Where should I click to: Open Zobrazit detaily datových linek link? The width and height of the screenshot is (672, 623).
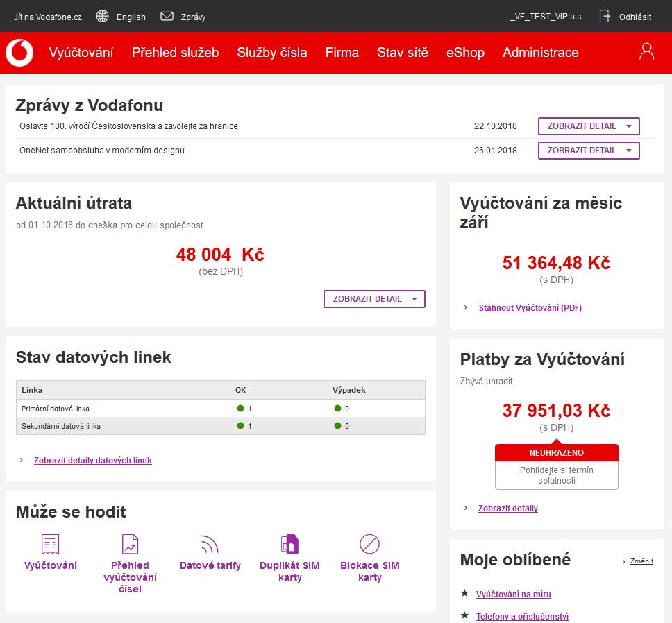pos(93,461)
